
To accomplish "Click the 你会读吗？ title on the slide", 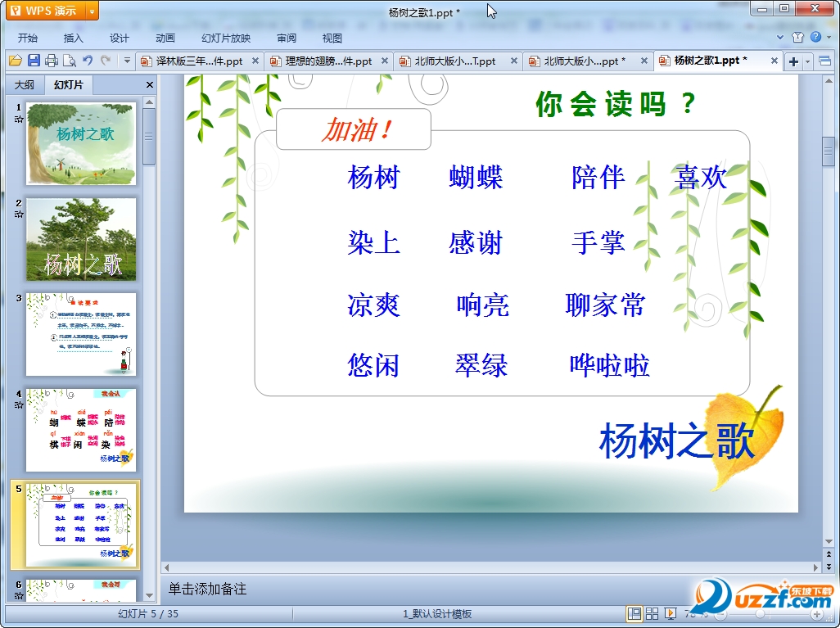I will (616, 103).
